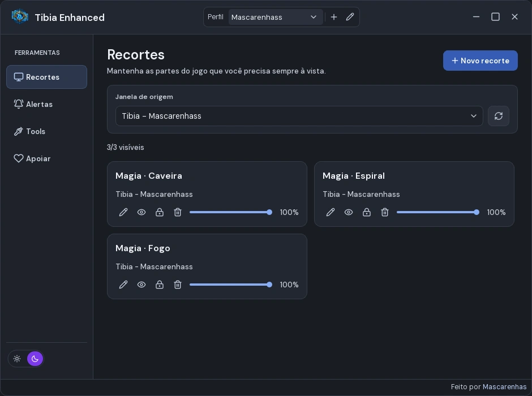Screen dimensions: 532x396
Task: Go to Alertas in the sidebar
Action: click(47, 104)
